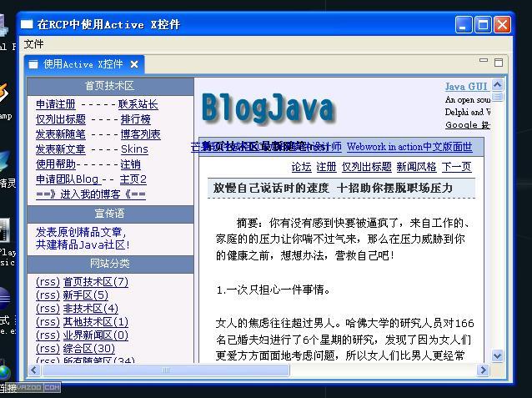Click the horizontal scrollbar thumb
The height and width of the screenshot is (398, 532).
(166, 370)
